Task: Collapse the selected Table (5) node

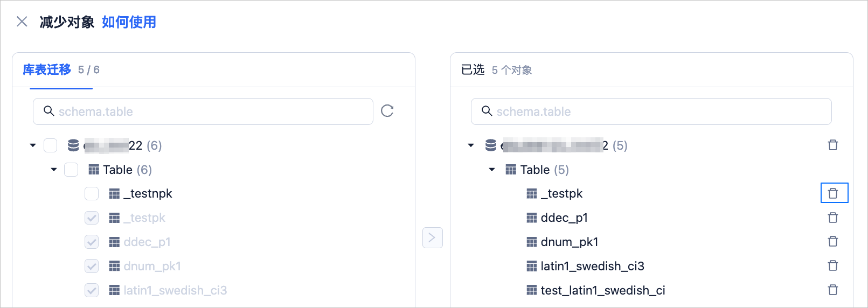Action: pos(492,170)
